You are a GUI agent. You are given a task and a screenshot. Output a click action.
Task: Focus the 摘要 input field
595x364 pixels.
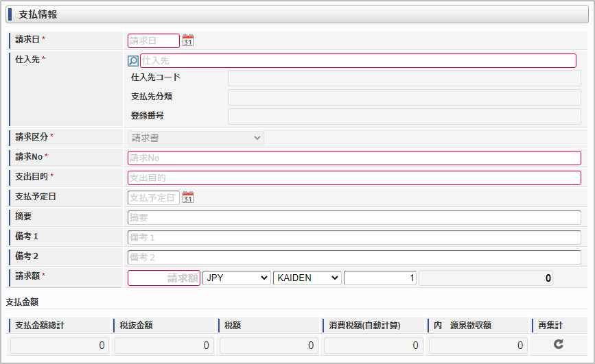pyautogui.click(x=354, y=217)
